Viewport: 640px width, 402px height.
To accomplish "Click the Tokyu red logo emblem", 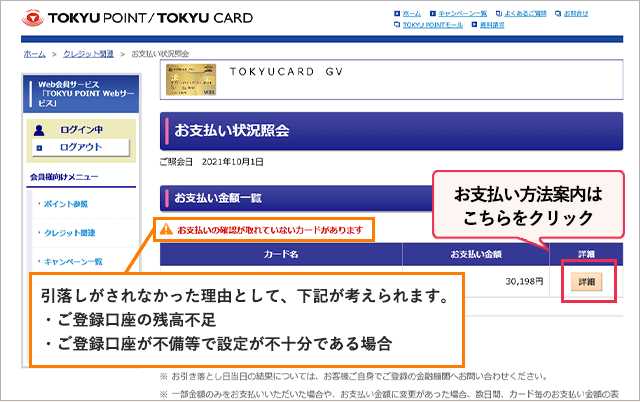I will click(x=33, y=18).
